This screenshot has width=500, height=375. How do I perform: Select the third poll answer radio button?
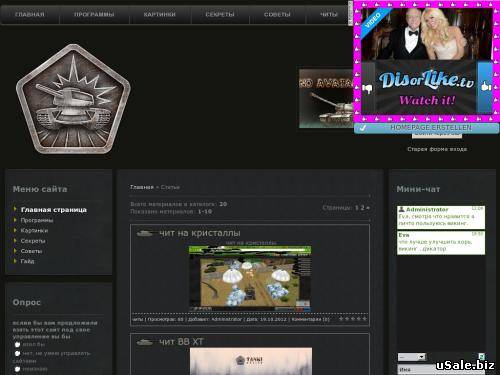coord(17,369)
